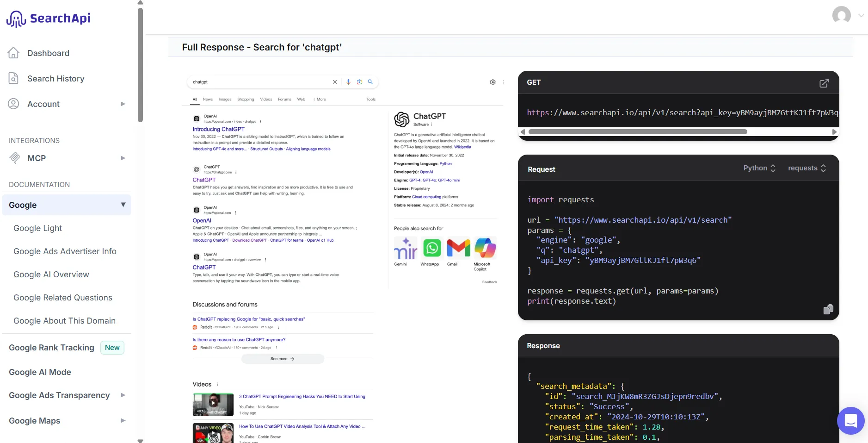Image resolution: width=868 pixels, height=443 pixels.
Task: Clear the chatgpt search query X
Action: (x=335, y=82)
